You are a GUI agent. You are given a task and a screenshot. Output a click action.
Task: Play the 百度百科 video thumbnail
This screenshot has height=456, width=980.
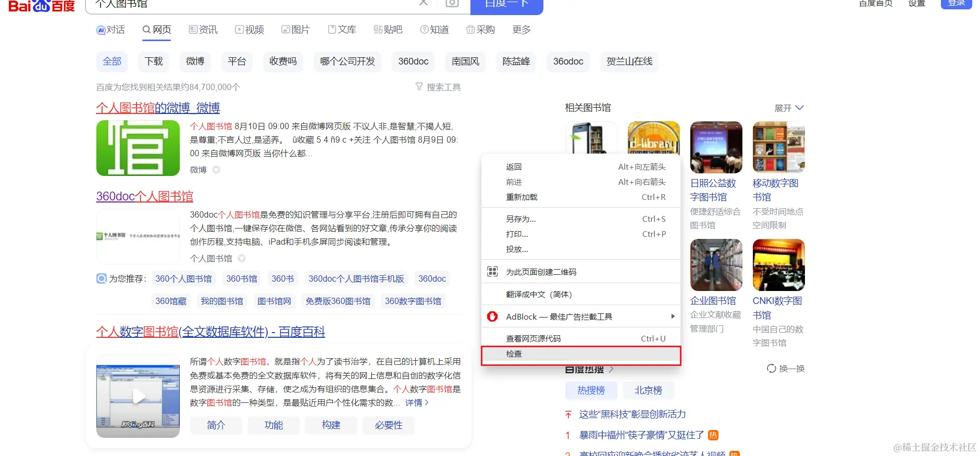click(x=138, y=397)
